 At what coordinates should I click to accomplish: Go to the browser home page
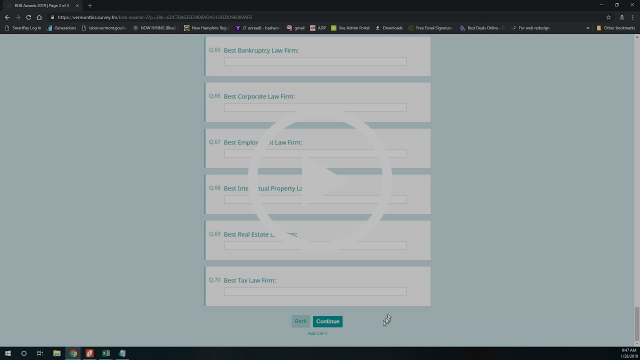(39, 17)
